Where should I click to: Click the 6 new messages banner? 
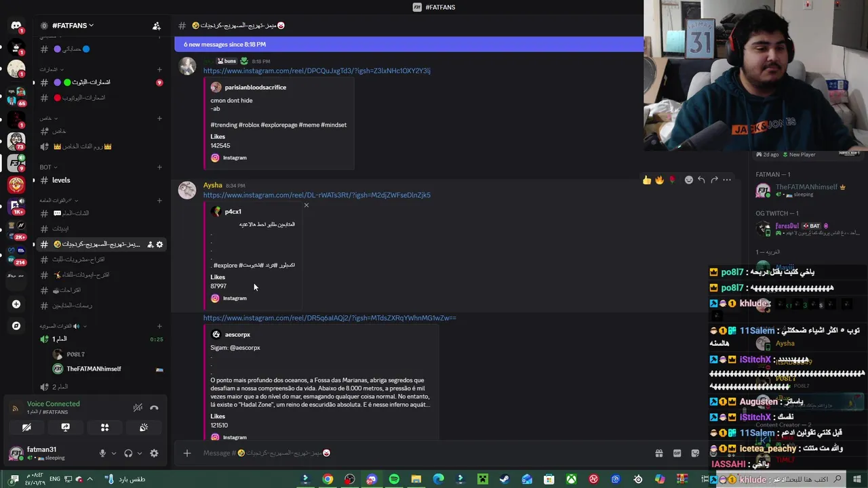pos(408,45)
